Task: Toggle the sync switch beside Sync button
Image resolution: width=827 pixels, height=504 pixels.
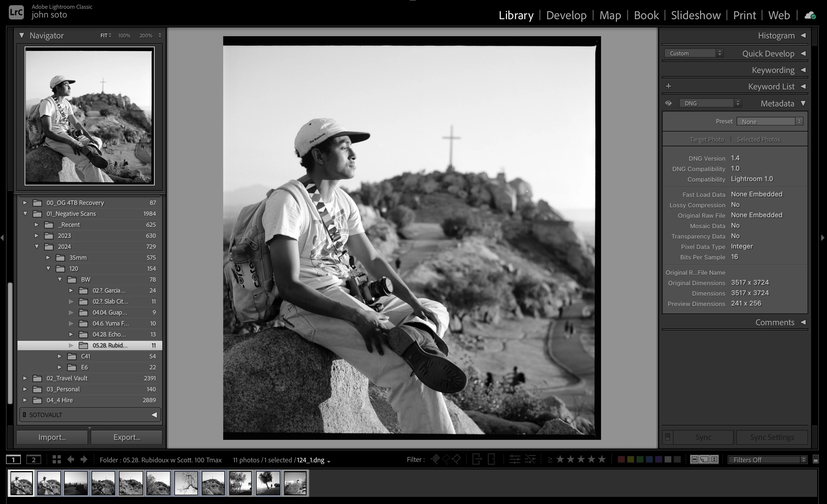Action: point(668,437)
